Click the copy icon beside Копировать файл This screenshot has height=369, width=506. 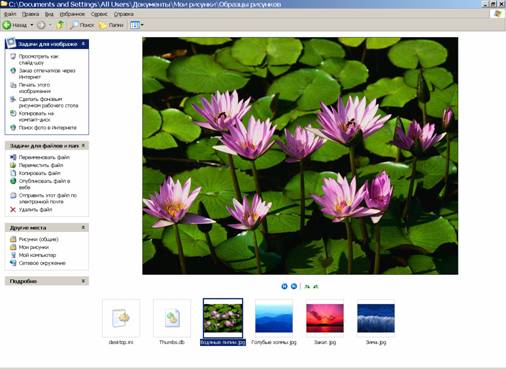(13, 173)
